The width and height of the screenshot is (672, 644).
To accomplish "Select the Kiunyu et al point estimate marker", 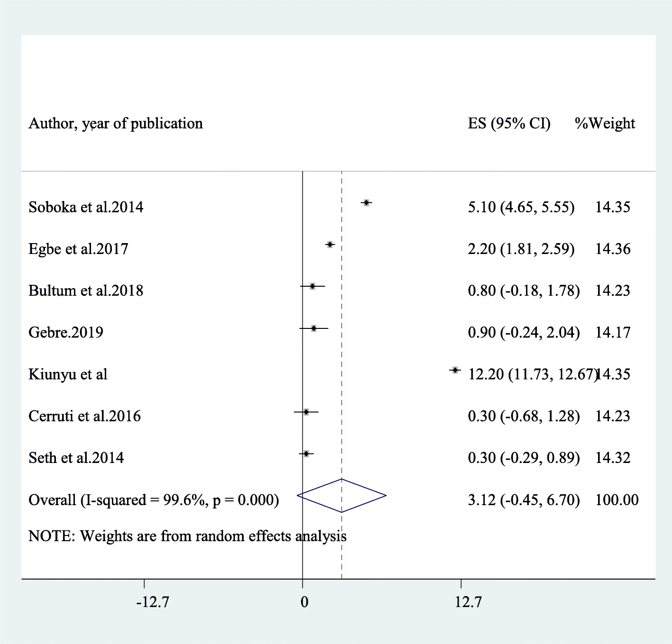I will point(455,370).
